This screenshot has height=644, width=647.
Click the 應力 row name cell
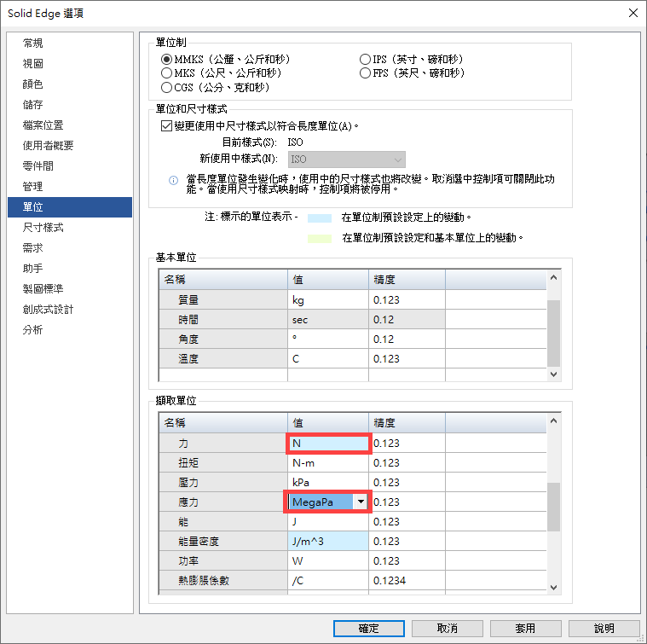(x=223, y=502)
